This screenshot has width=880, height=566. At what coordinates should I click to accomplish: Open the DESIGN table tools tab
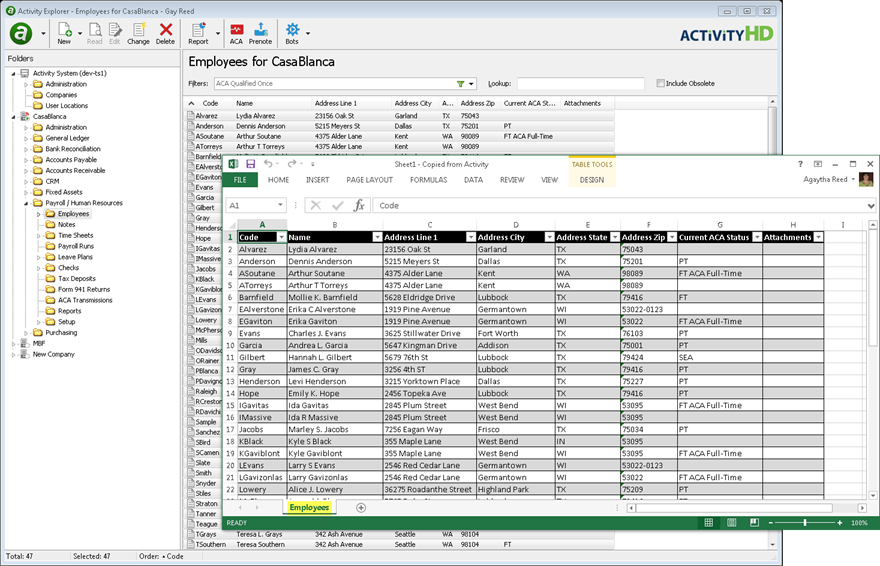(592, 180)
